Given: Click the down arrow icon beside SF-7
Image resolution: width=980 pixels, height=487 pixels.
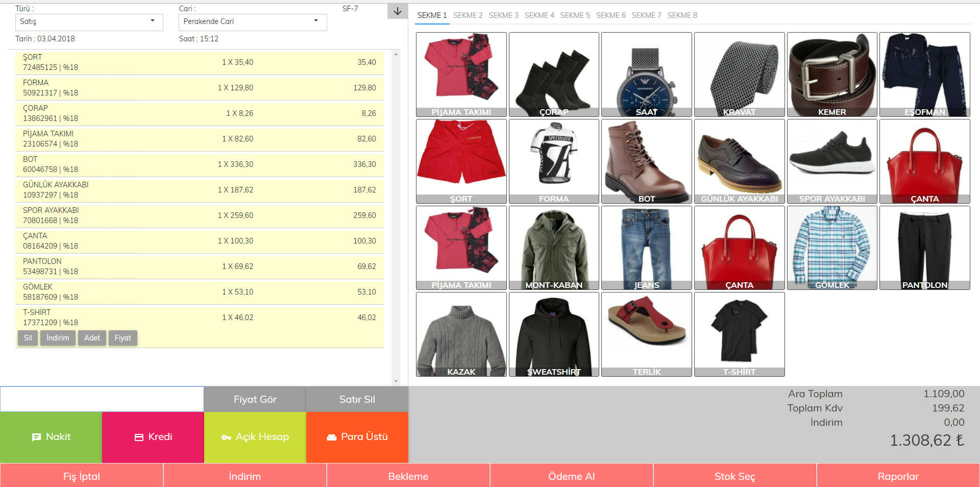Looking at the screenshot, I should coord(398,11).
